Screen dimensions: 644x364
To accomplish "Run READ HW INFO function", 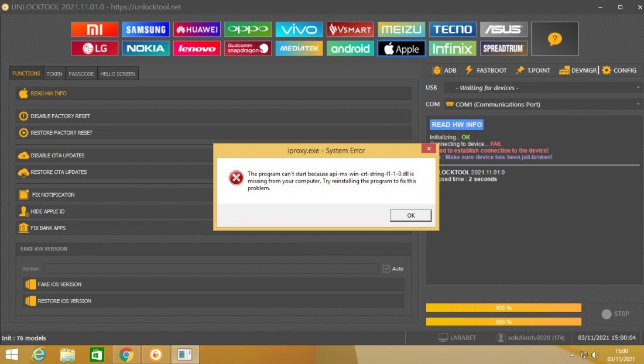I will (x=214, y=93).
